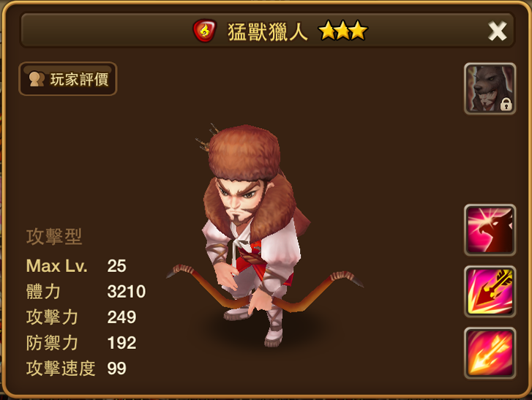532x400 pixels.
Task: Open the 玩家評價 player reviews button
Action: [x=68, y=79]
